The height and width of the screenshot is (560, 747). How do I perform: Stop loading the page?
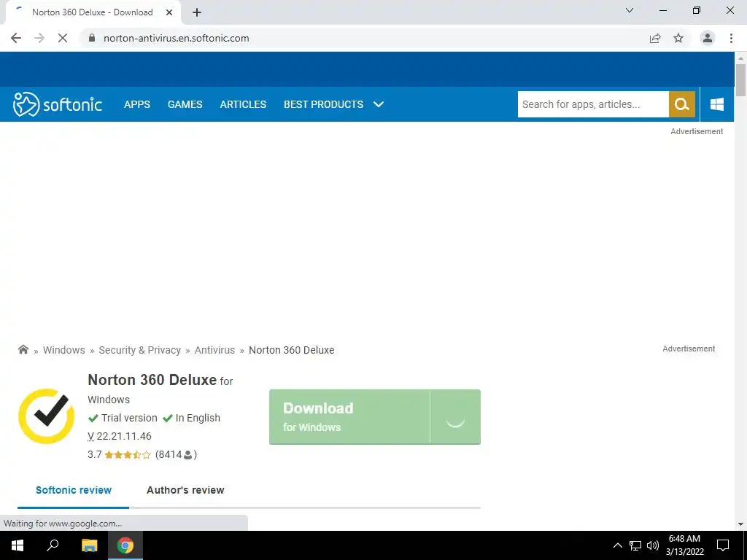click(x=63, y=38)
